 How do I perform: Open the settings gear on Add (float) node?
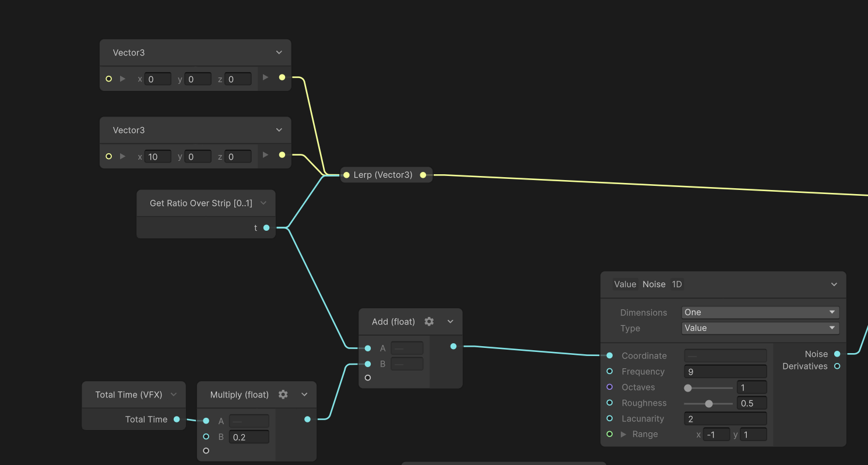[429, 321]
